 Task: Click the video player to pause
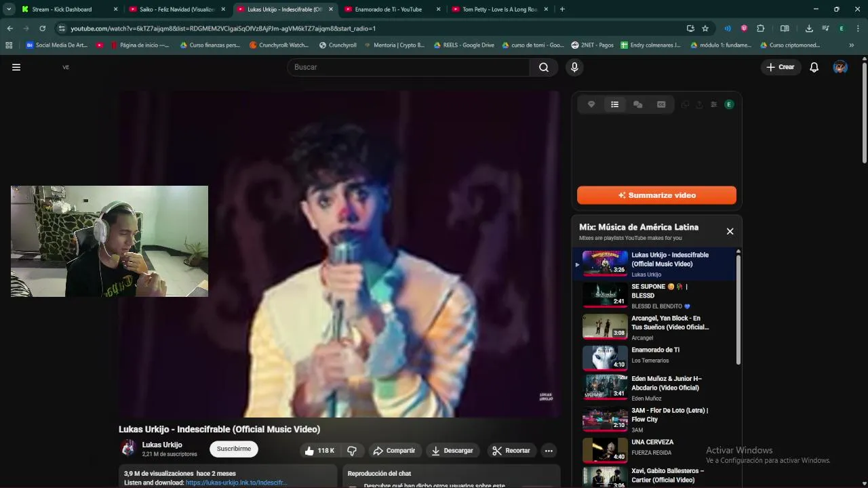pyautogui.click(x=339, y=254)
